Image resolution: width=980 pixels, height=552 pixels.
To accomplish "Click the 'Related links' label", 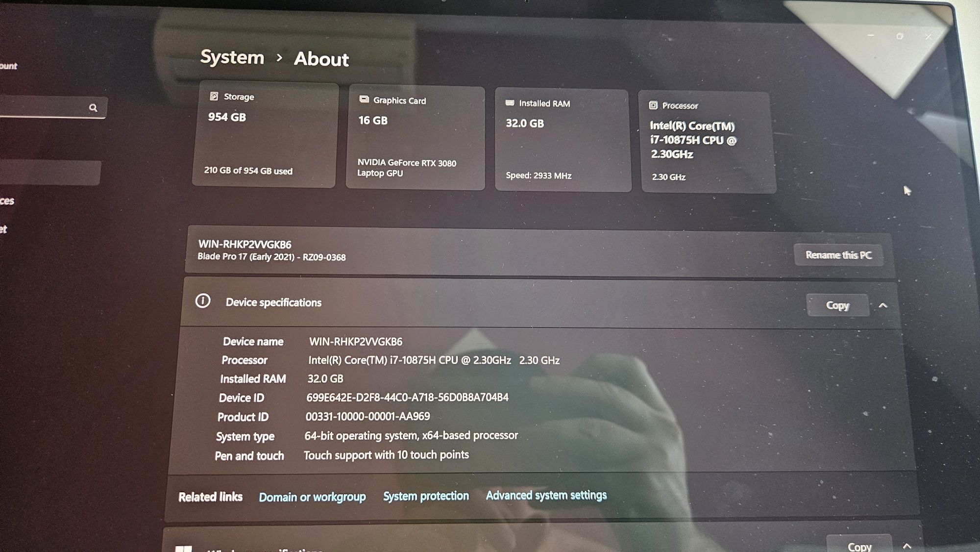I will pyautogui.click(x=210, y=497).
